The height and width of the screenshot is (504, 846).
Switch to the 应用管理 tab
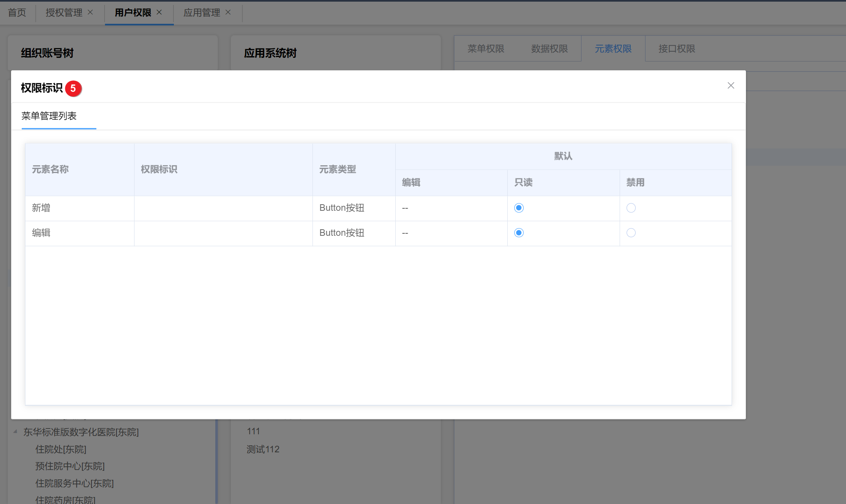click(x=202, y=13)
